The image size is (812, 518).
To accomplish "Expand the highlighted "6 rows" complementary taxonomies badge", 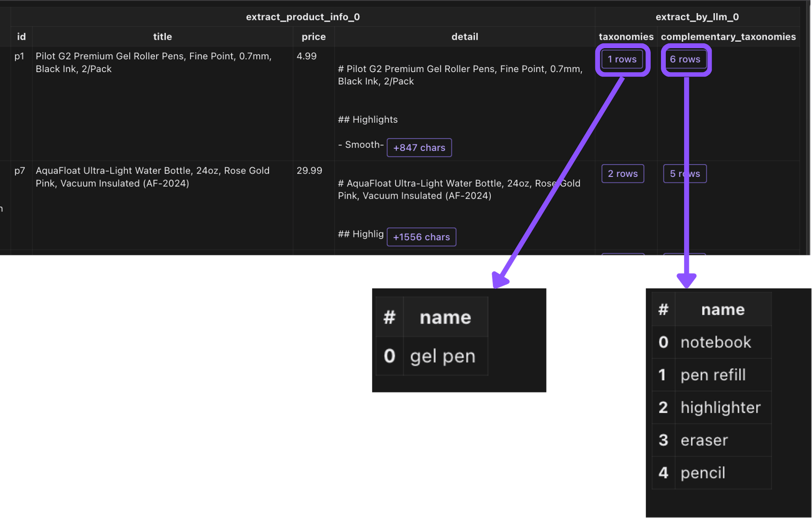I will (x=685, y=59).
